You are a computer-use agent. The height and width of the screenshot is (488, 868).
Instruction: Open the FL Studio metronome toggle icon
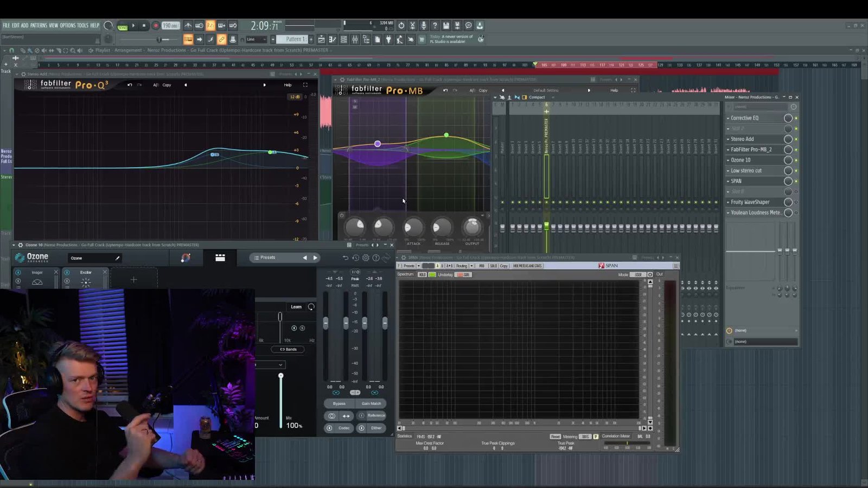[188, 25]
